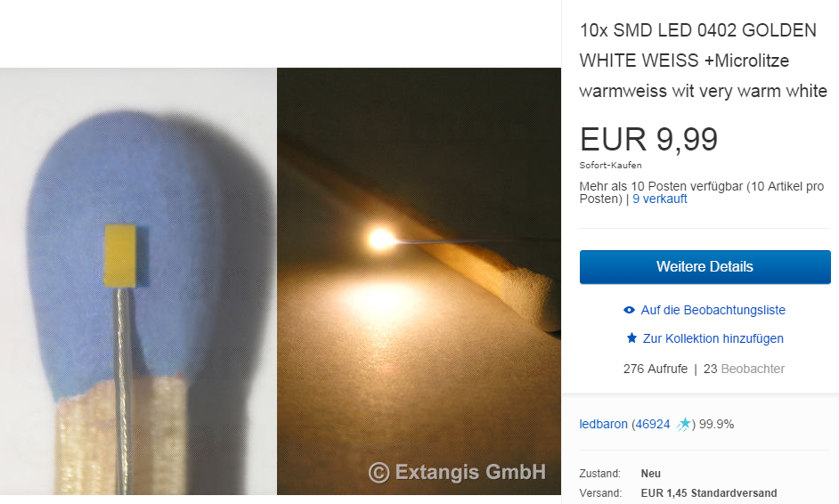Click the star icon for Kollektion
The height and width of the screenshot is (504, 839).
point(631,337)
